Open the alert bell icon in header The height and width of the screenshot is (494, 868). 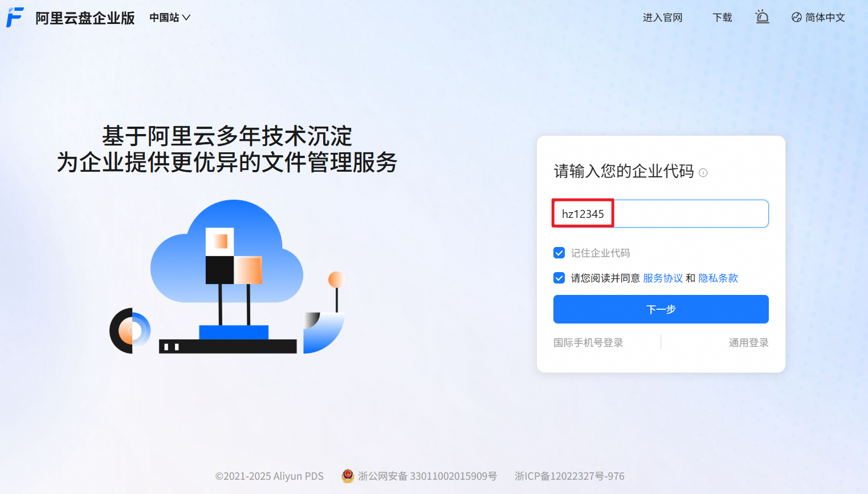click(762, 17)
